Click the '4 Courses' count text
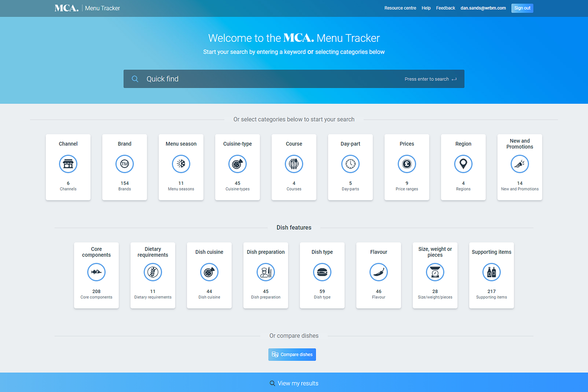The width and height of the screenshot is (588, 392). pos(294,186)
